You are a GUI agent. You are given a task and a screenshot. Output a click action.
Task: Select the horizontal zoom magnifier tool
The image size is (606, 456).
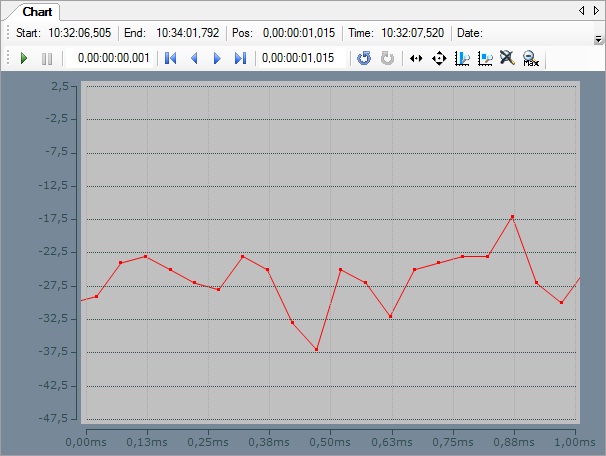(462, 58)
